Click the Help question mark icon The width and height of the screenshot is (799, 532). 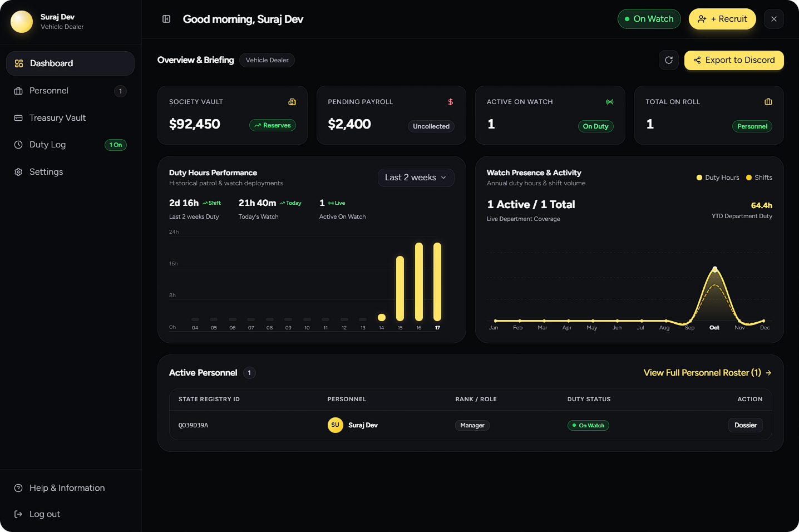click(18, 488)
